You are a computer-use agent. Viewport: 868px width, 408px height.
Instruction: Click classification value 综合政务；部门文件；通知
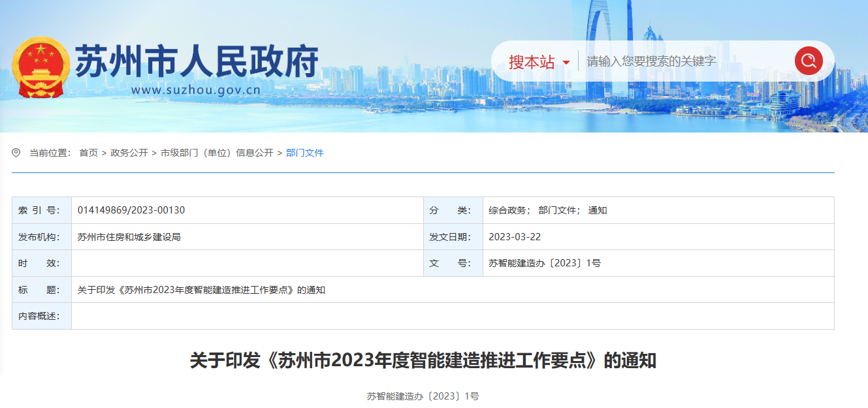(548, 210)
